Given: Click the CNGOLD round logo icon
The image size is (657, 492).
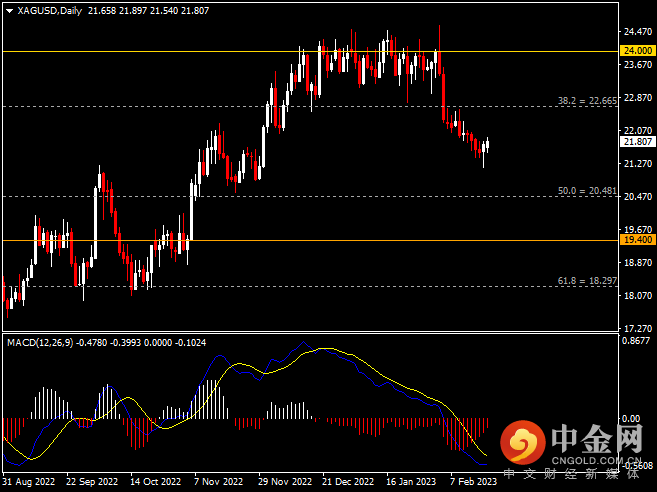Looking at the screenshot, I should [x=521, y=441].
